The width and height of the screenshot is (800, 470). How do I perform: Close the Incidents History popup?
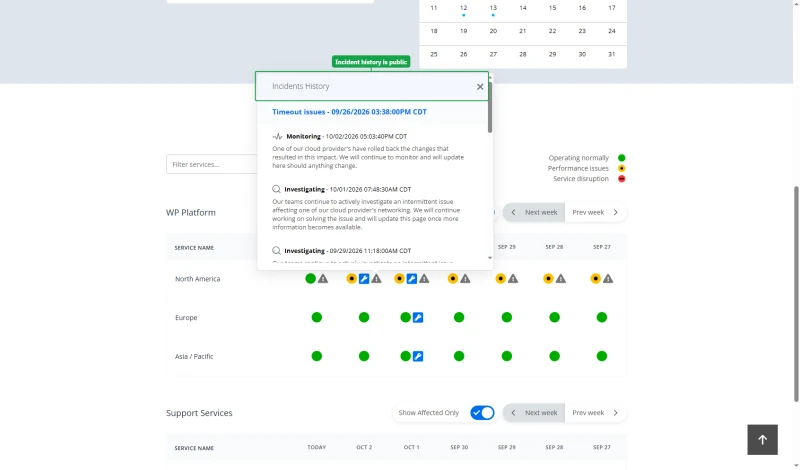[480, 87]
